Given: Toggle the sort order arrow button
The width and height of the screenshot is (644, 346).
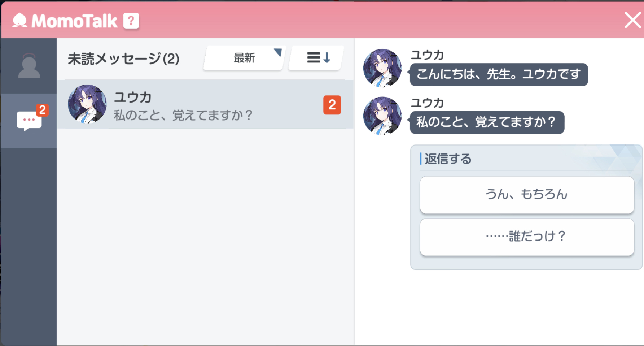Looking at the screenshot, I should (x=316, y=58).
